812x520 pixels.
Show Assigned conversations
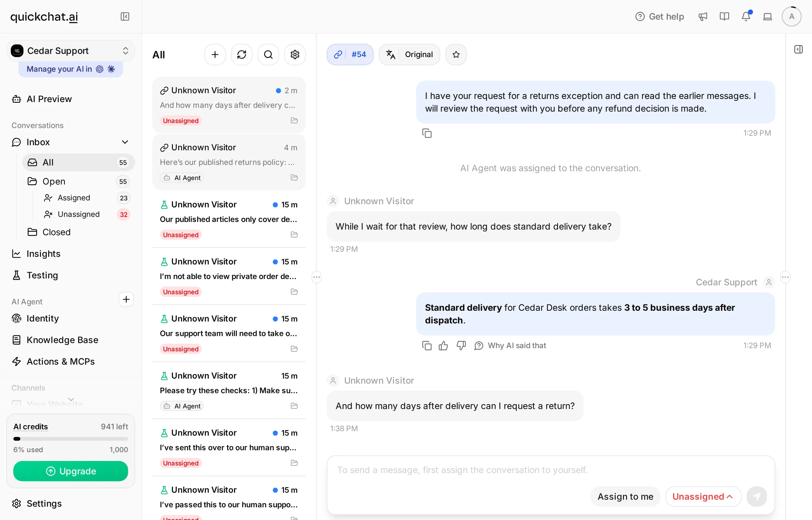[x=86, y=198]
